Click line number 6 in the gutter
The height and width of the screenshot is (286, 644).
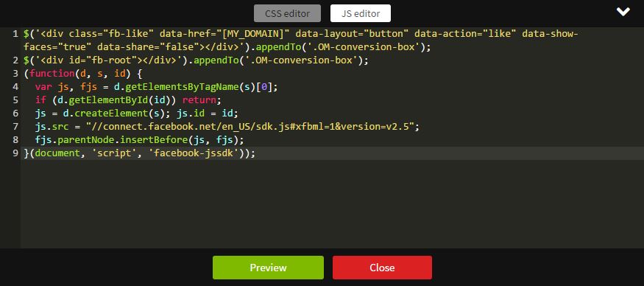tap(15, 114)
